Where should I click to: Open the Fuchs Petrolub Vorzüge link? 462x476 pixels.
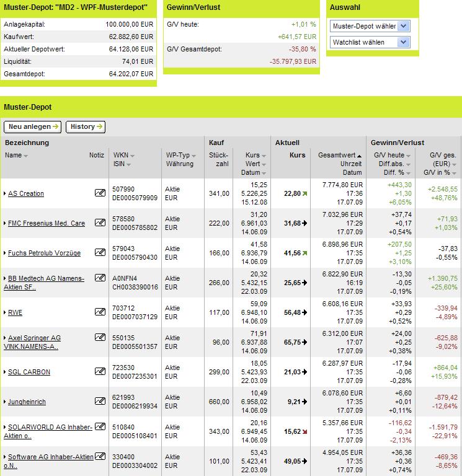pos(45,253)
